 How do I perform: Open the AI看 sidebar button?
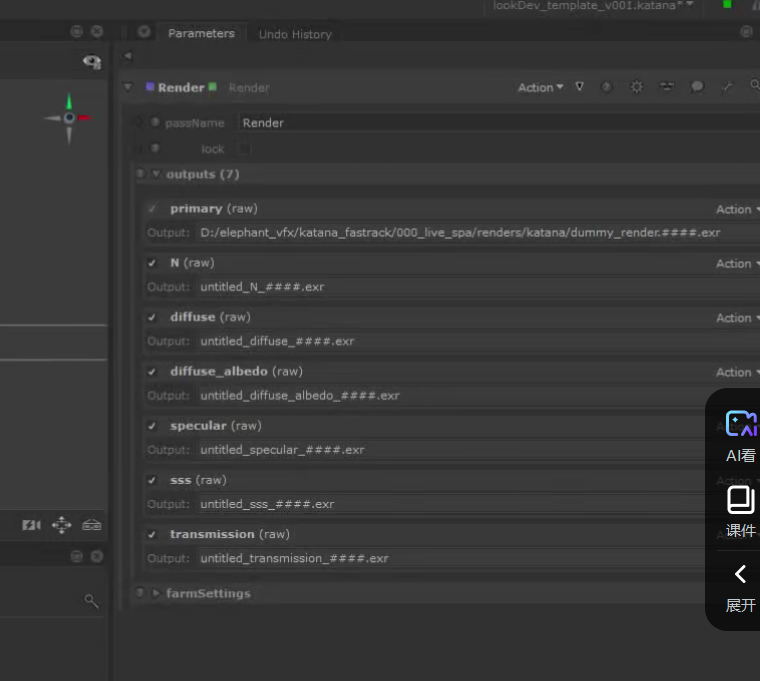tap(740, 436)
